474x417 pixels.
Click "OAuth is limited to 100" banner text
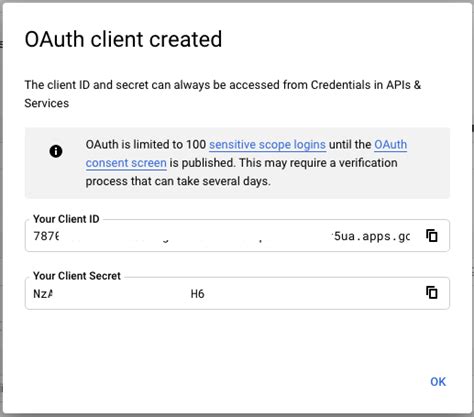(x=146, y=145)
